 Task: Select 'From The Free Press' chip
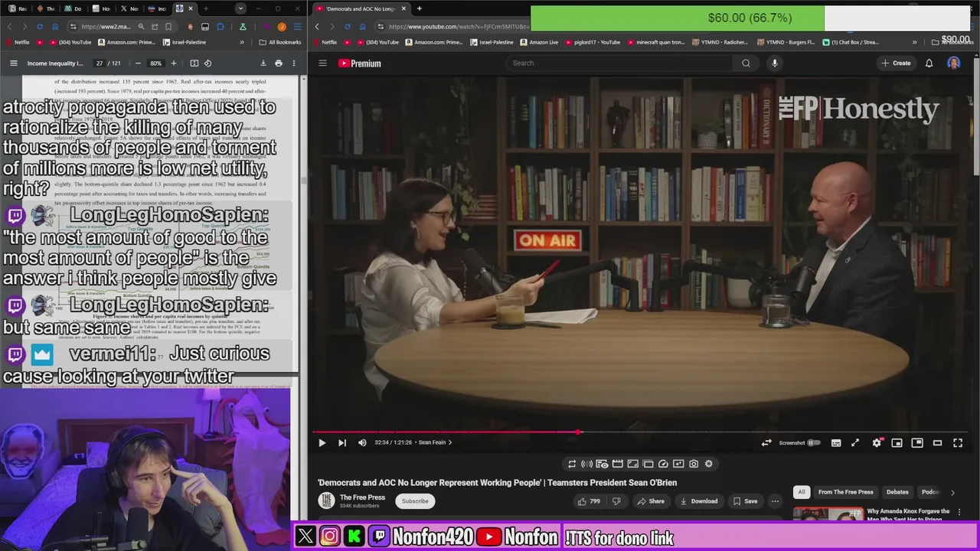pos(845,492)
